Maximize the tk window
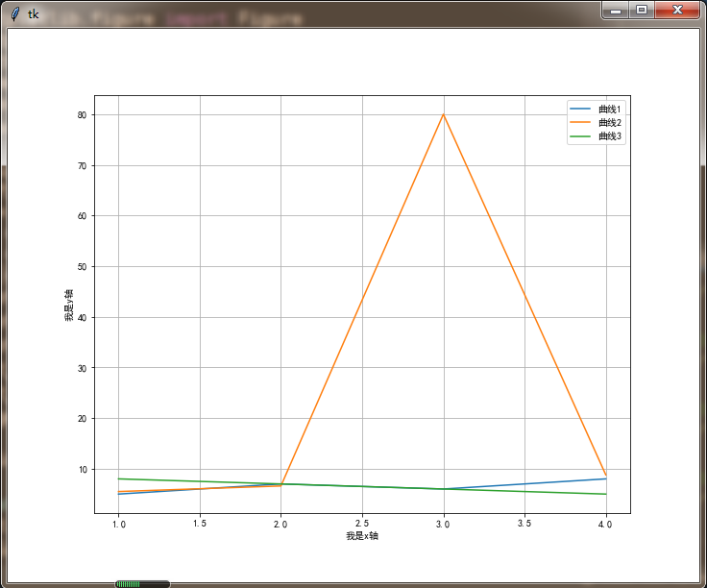The width and height of the screenshot is (707, 588). click(642, 10)
